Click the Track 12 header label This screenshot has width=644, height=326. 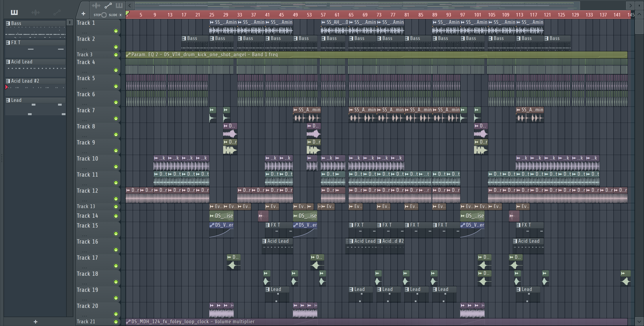(87, 191)
